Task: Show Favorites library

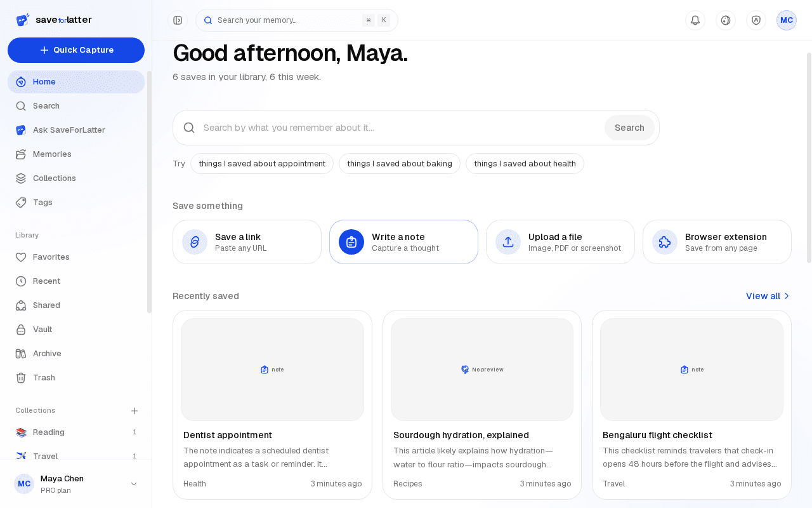Action: 76,257
